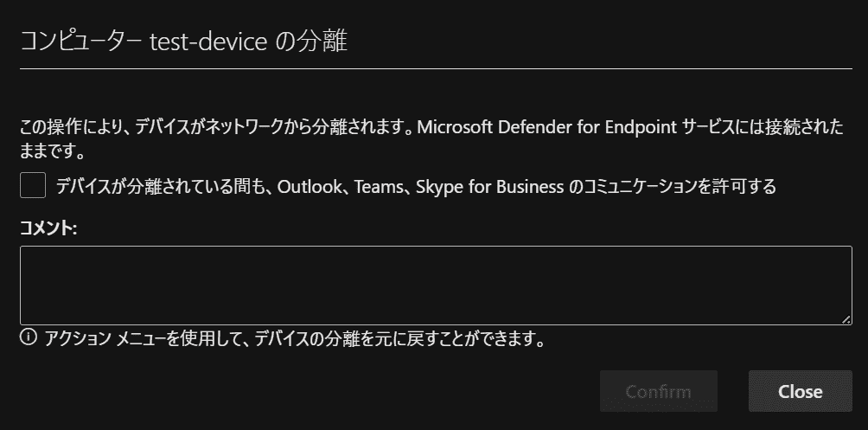Click inside the コメント text area

[x=435, y=285]
